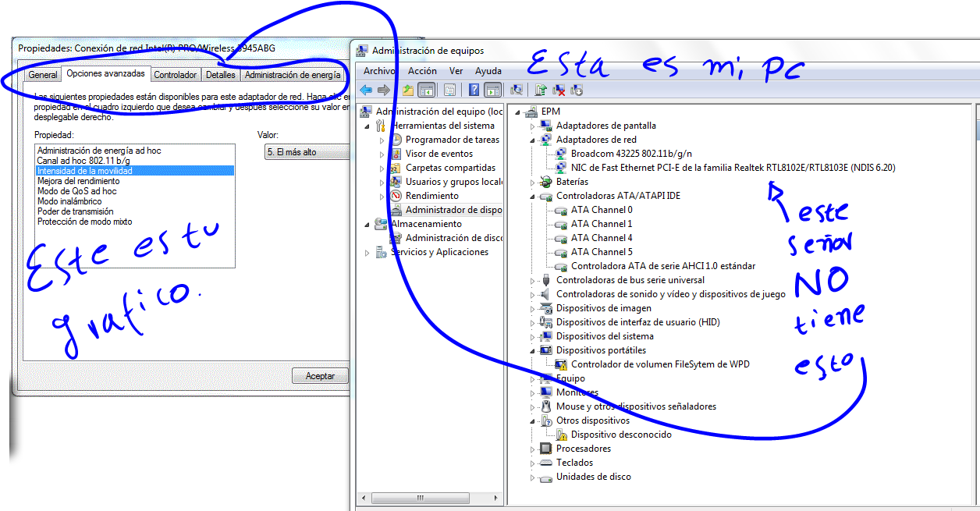Open the Valor dropdown showing El más alto

tap(306, 152)
